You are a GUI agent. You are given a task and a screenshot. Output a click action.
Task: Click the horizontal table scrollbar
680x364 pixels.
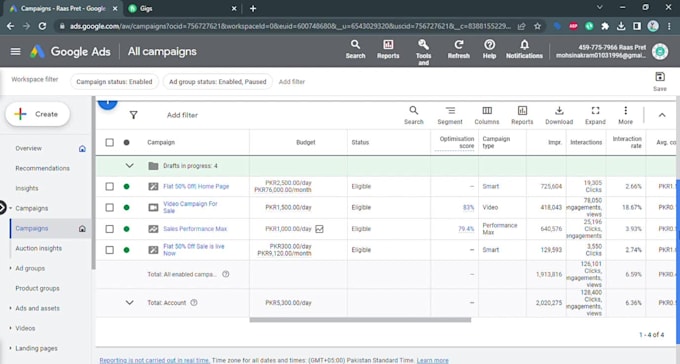pos(360,320)
